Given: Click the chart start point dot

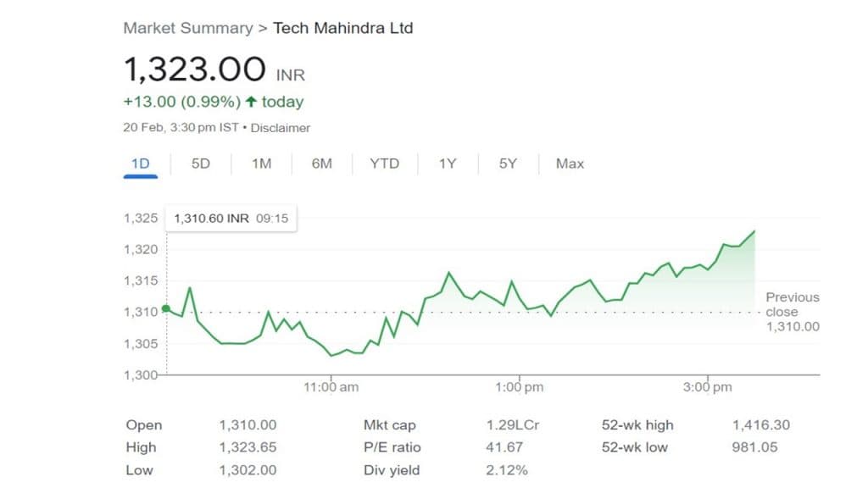Looking at the screenshot, I should (166, 308).
